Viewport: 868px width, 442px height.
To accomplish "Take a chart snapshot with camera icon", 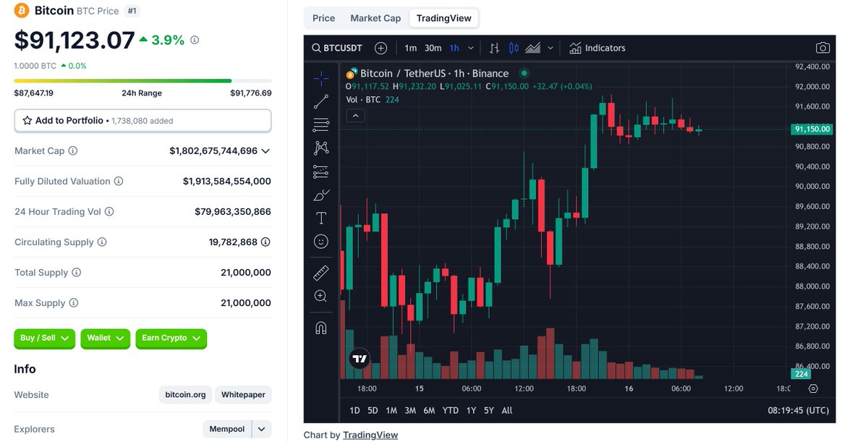I will click(x=822, y=48).
